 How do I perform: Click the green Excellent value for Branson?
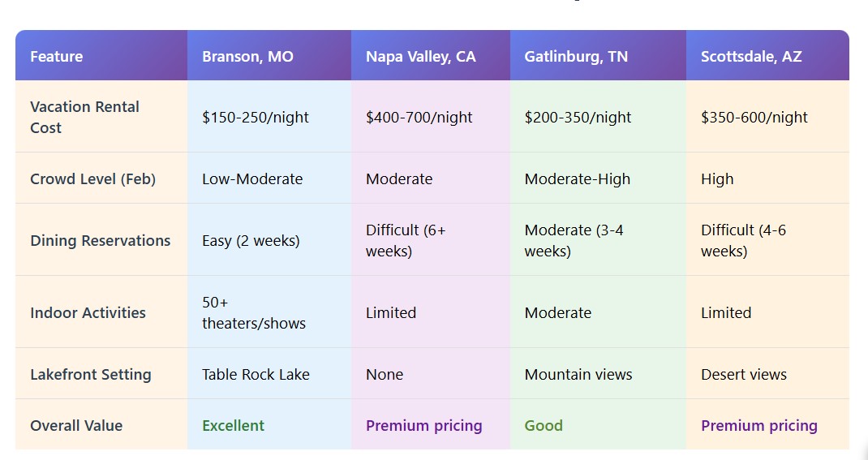pyautogui.click(x=233, y=425)
